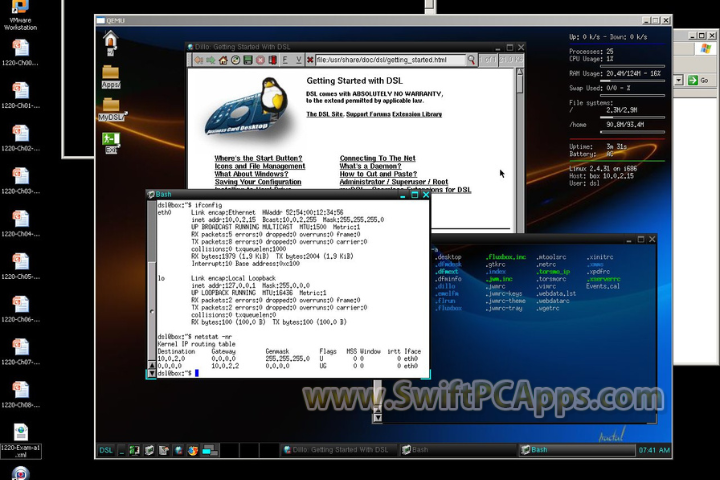The height and width of the screenshot is (480, 720).
Task: Click Dillo's green forward arrow
Action: (x=211, y=60)
